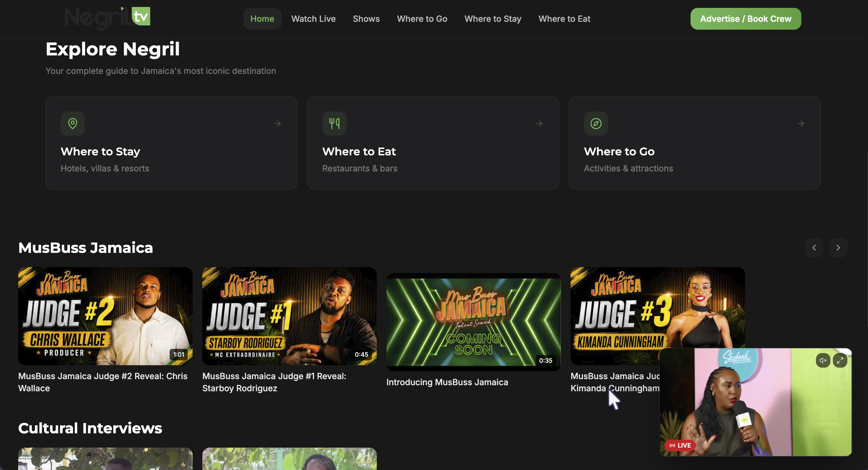
Task: Show previous MusBuss Jamaica videos
Action: pyautogui.click(x=814, y=248)
